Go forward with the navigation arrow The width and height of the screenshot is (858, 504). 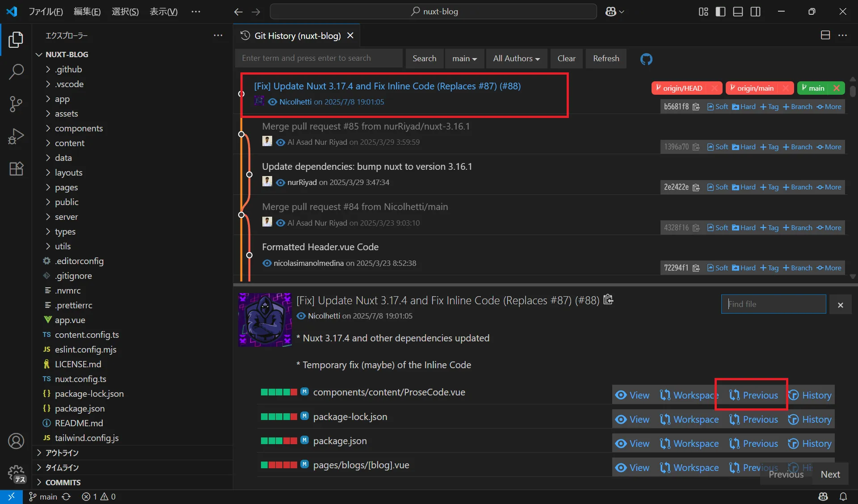pos(256,12)
